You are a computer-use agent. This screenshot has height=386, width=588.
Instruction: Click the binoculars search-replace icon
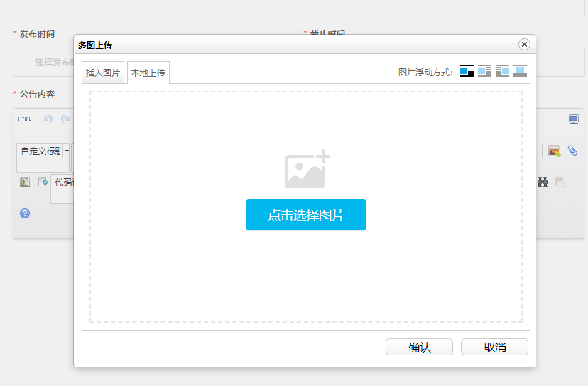(x=543, y=182)
